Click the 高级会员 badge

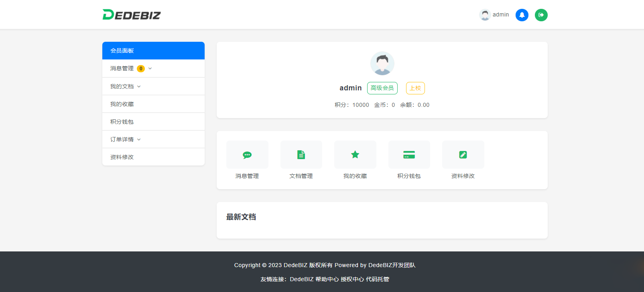(x=382, y=88)
